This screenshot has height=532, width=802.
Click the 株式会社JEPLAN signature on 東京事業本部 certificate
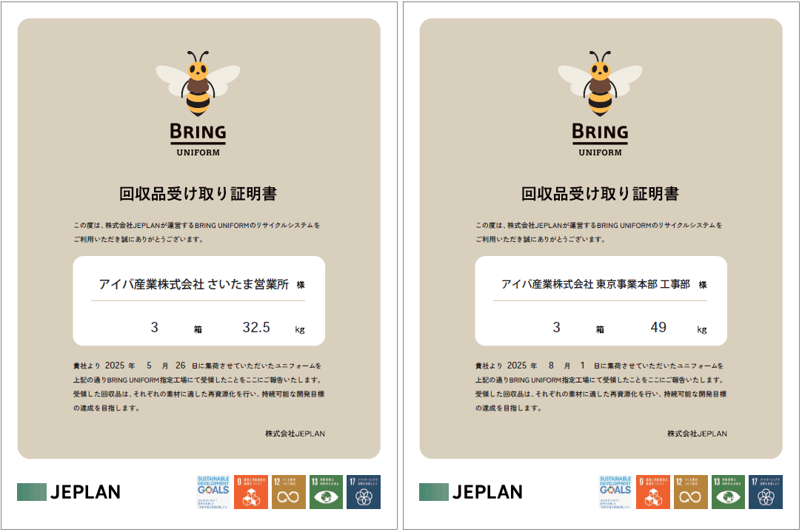click(x=697, y=434)
